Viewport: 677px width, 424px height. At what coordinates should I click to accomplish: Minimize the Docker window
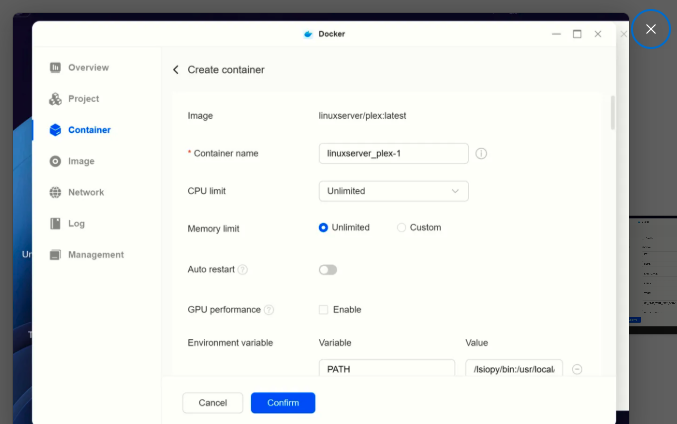coord(556,34)
